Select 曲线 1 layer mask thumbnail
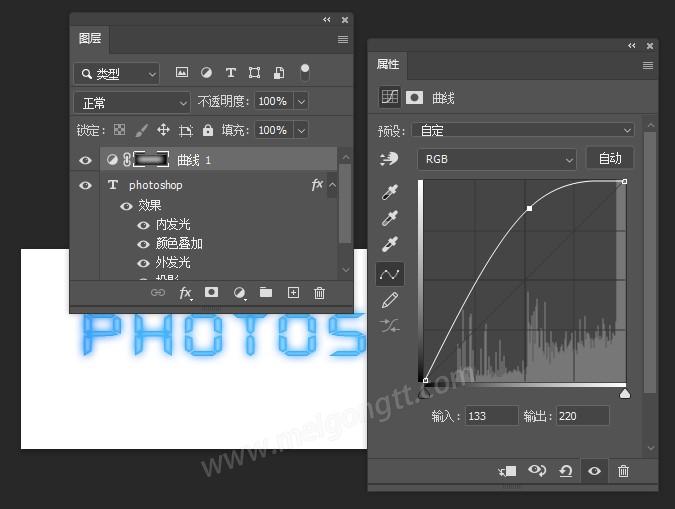Image resolution: width=675 pixels, height=509 pixels. tap(151, 159)
